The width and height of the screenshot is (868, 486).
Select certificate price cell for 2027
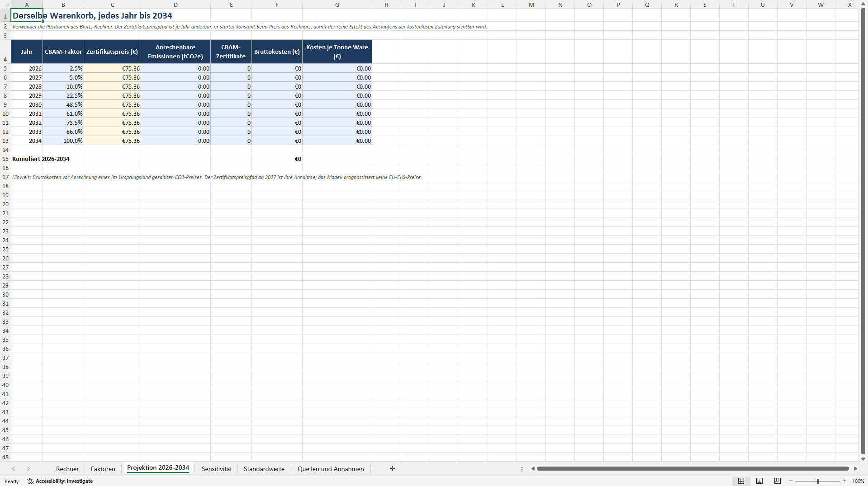point(112,77)
